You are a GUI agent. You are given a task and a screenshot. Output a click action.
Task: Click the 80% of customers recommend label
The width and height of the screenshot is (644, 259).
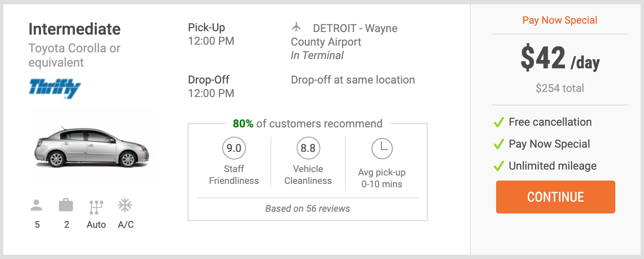coord(308,124)
